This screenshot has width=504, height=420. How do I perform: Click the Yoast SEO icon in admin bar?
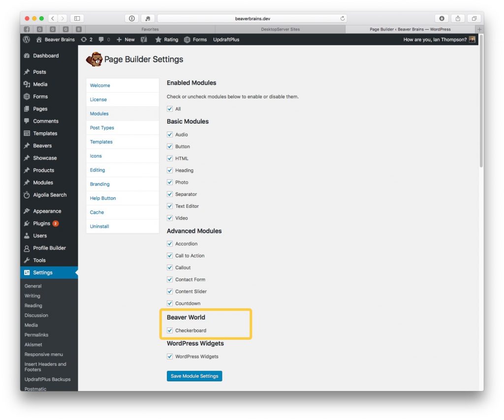(x=144, y=39)
